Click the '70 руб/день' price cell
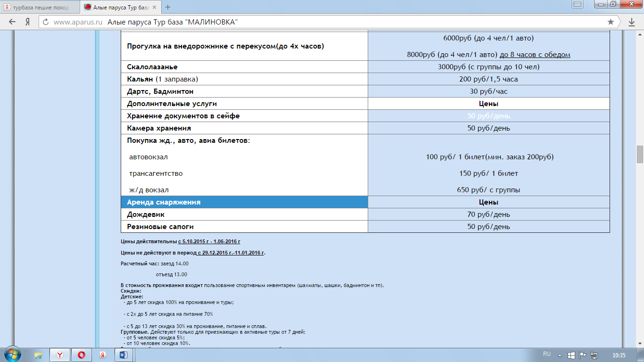The image size is (644, 362). click(x=488, y=214)
